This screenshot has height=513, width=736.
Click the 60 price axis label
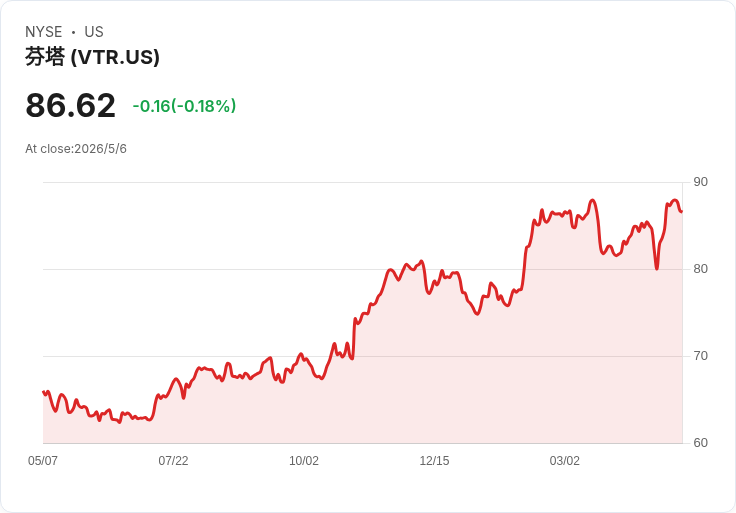[700, 443]
